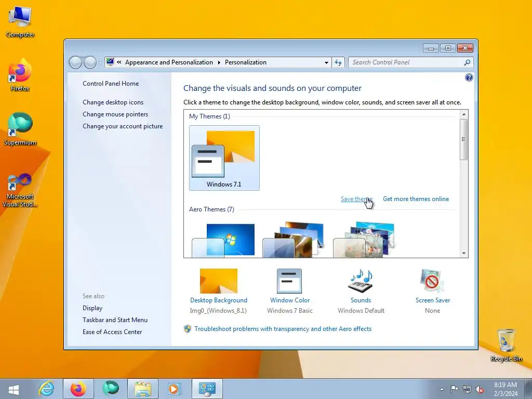Click the theme list scrollbar thumb

coord(464,139)
